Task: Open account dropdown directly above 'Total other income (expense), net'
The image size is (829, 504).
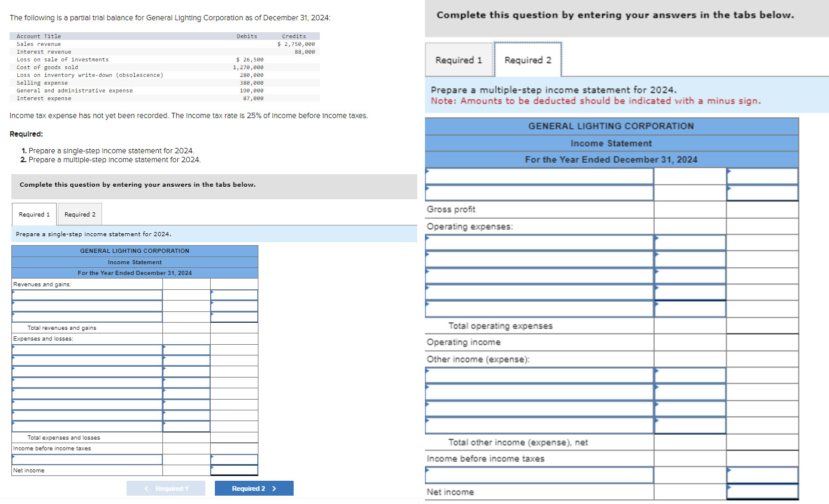Action: coord(540,425)
